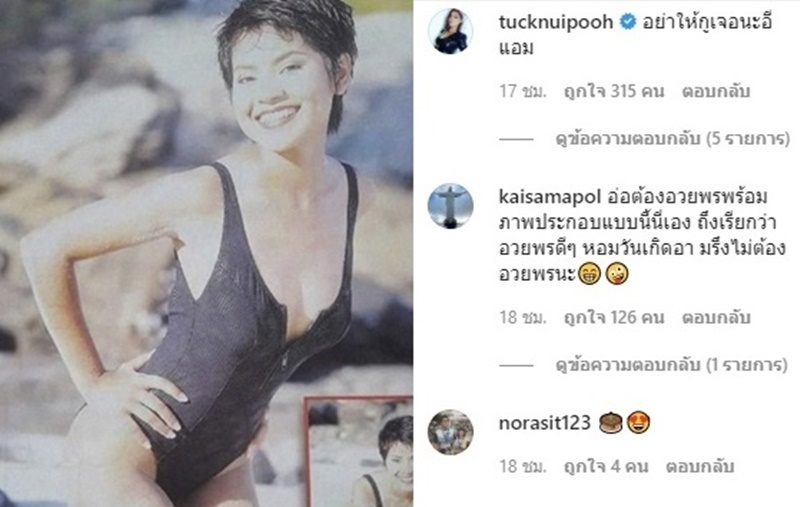View the 315 likes on tucknuipooh's comment

click(x=614, y=91)
